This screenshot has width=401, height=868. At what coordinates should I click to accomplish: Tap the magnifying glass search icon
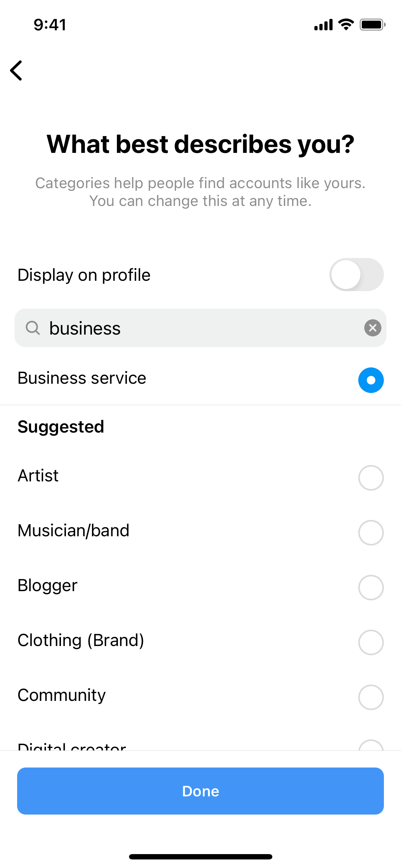tap(33, 328)
